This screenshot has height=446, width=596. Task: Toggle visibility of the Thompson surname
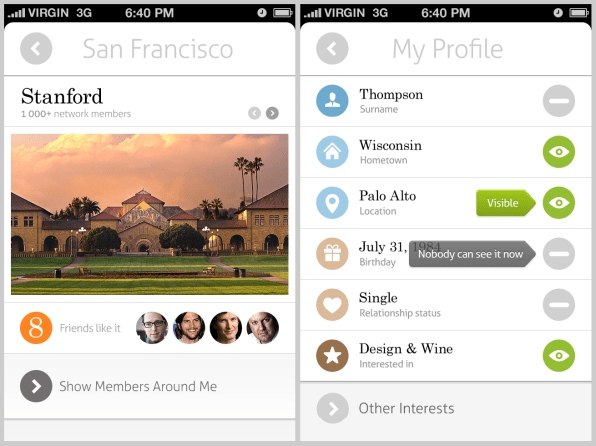point(559,101)
